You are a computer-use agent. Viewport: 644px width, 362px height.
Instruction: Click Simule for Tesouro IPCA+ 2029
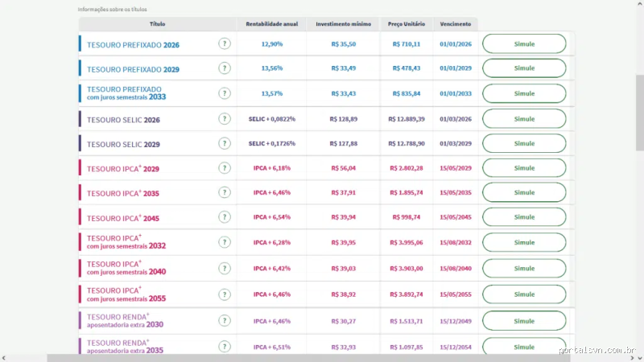[x=524, y=168]
